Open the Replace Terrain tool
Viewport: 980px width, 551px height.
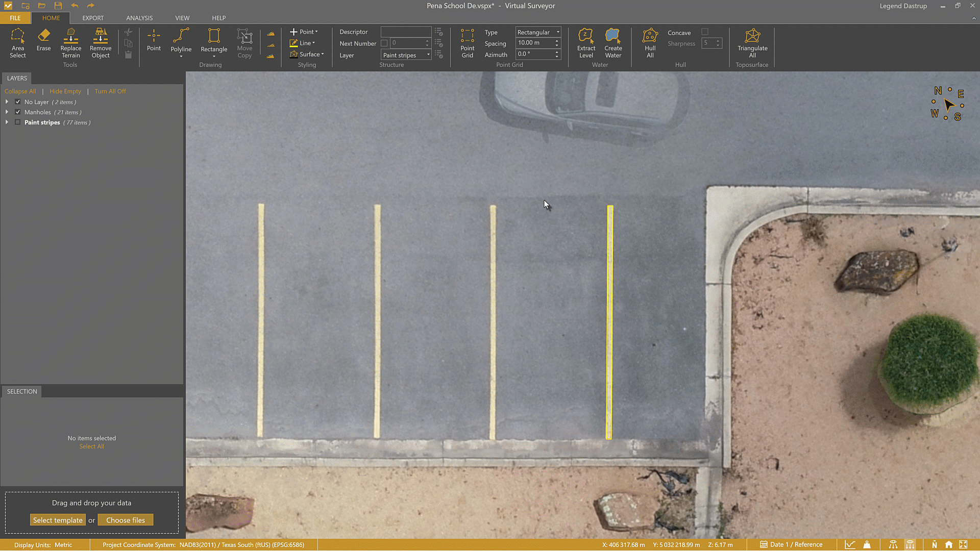pos(70,43)
